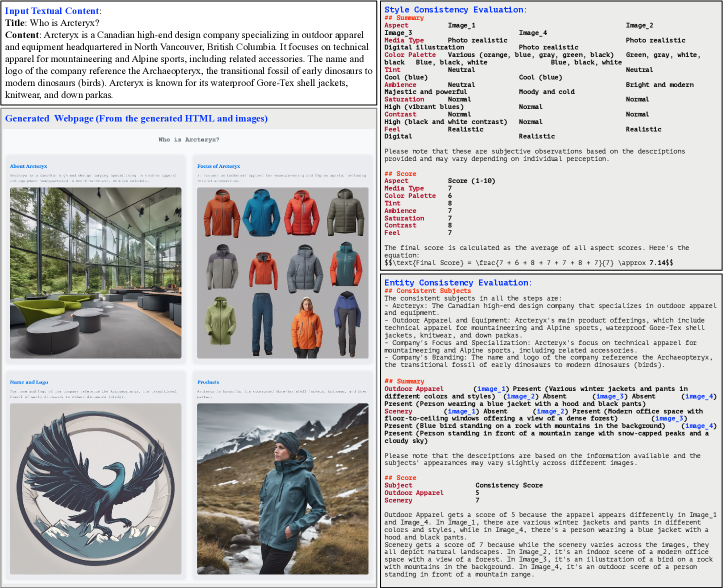Click 'Digital illustration' media type value
The image size is (723, 588).
(x=424, y=47)
